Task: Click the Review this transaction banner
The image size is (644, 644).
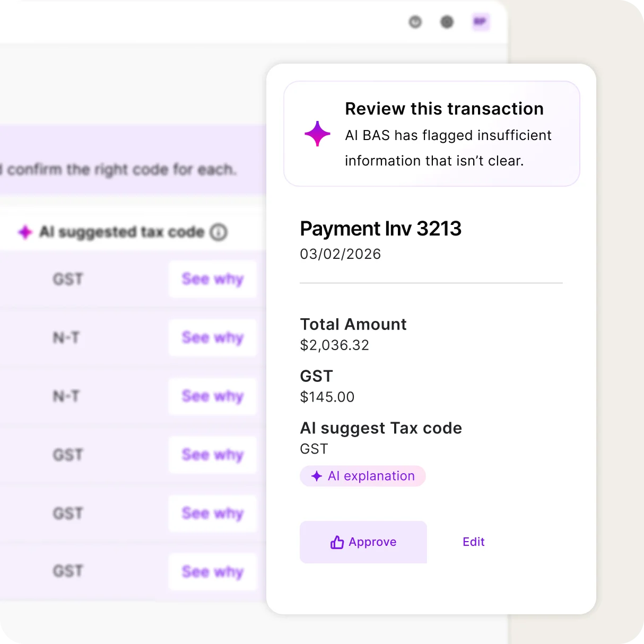Action: 431,134
